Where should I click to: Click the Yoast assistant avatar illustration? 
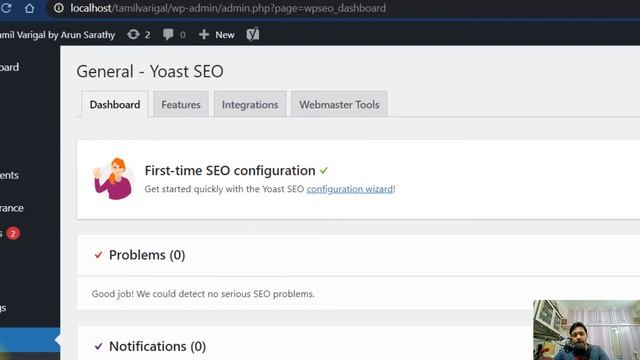113,178
